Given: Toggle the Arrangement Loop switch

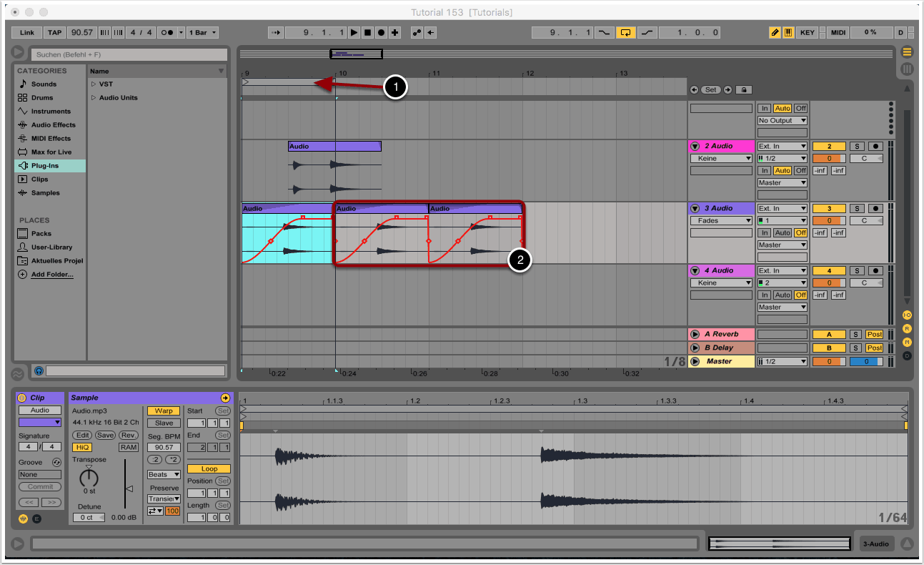Looking at the screenshot, I should [x=626, y=33].
